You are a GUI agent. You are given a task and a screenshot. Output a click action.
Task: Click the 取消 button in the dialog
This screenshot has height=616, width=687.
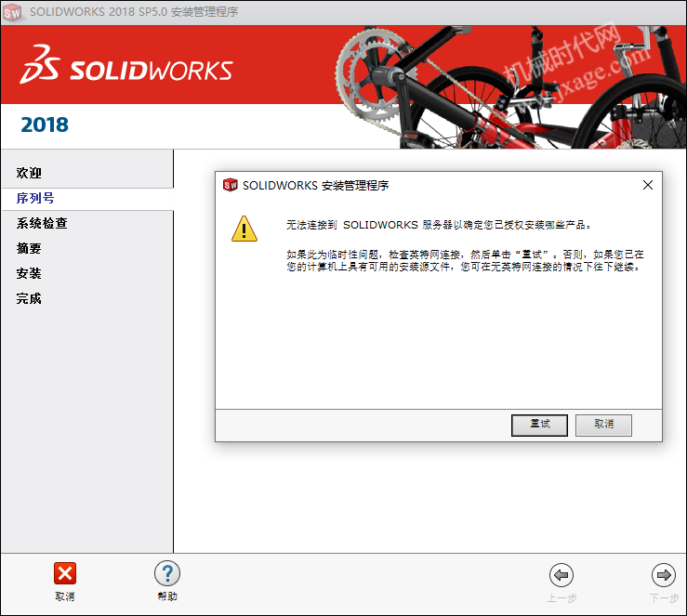pos(603,426)
